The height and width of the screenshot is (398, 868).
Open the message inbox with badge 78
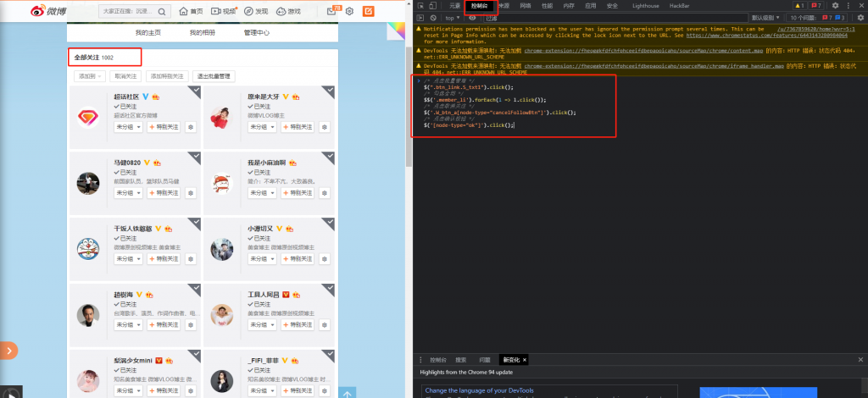point(331,11)
